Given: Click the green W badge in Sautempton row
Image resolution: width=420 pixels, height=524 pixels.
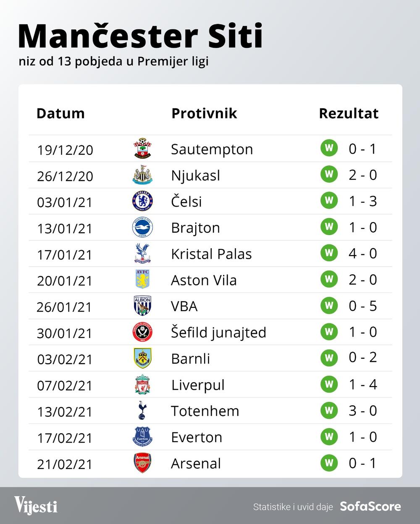Looking at the screenshot, I should click(x=329, y=148).
